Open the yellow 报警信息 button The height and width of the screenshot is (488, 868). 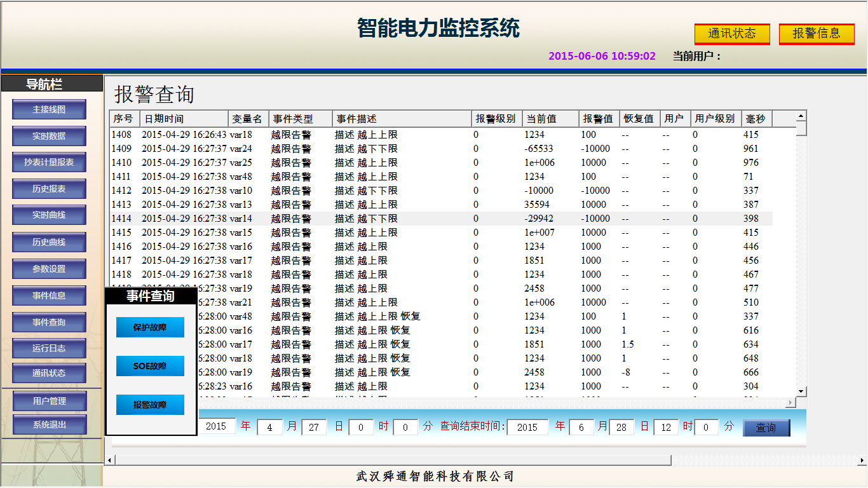click(x=817, y=34)
